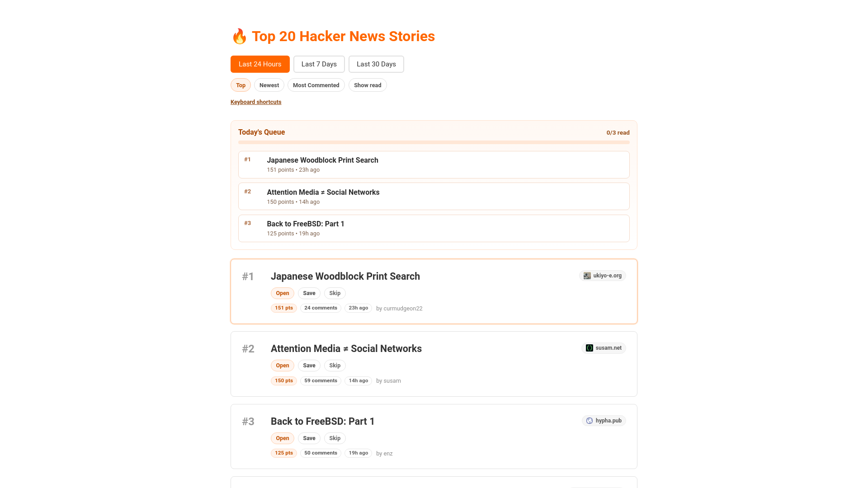The width and height of the screenshot is (868, 488).
Task: Click the susam.net favicon icon
Action: tap(590, 348)
